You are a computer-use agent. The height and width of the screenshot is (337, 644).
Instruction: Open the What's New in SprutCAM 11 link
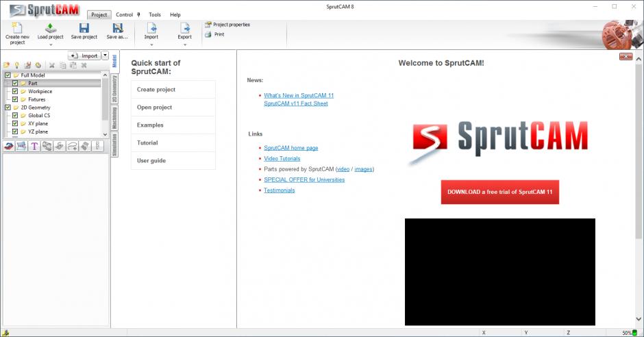299,95
